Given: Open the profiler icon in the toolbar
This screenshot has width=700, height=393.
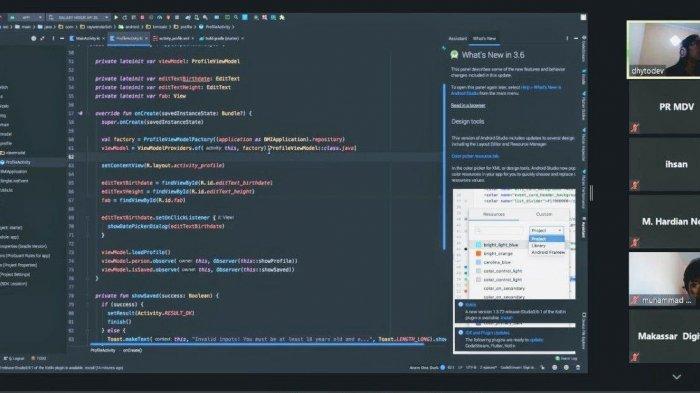Looking at the screenshot, I should click(x=159, y=17).
